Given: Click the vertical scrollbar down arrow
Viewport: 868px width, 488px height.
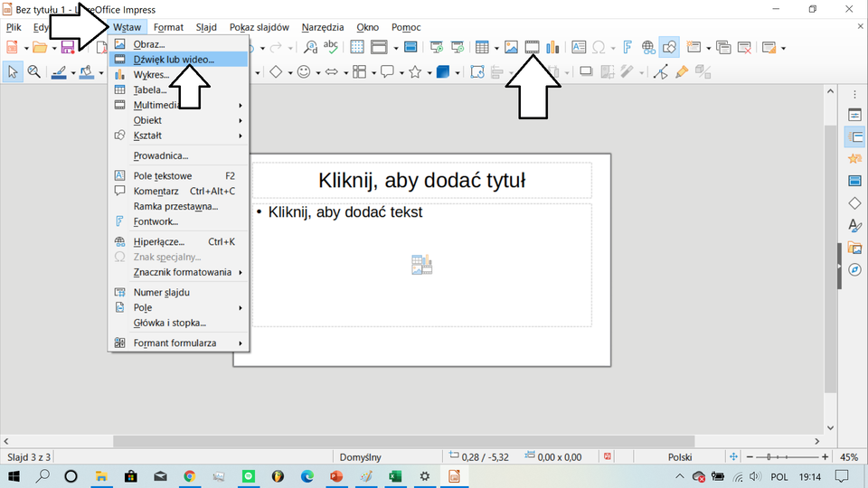Looking at the screenshot, I should point(830,427).
